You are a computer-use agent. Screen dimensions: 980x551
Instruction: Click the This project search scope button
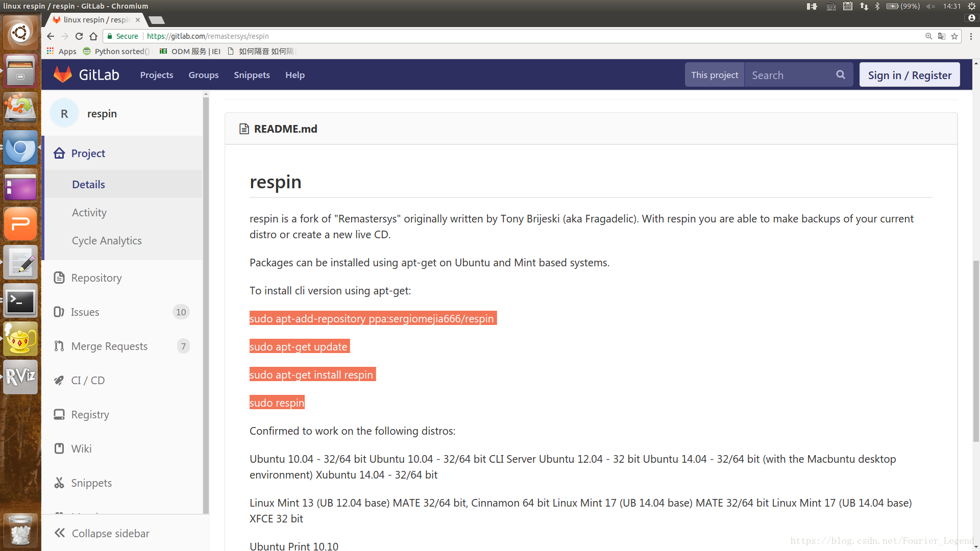[715, 74]
